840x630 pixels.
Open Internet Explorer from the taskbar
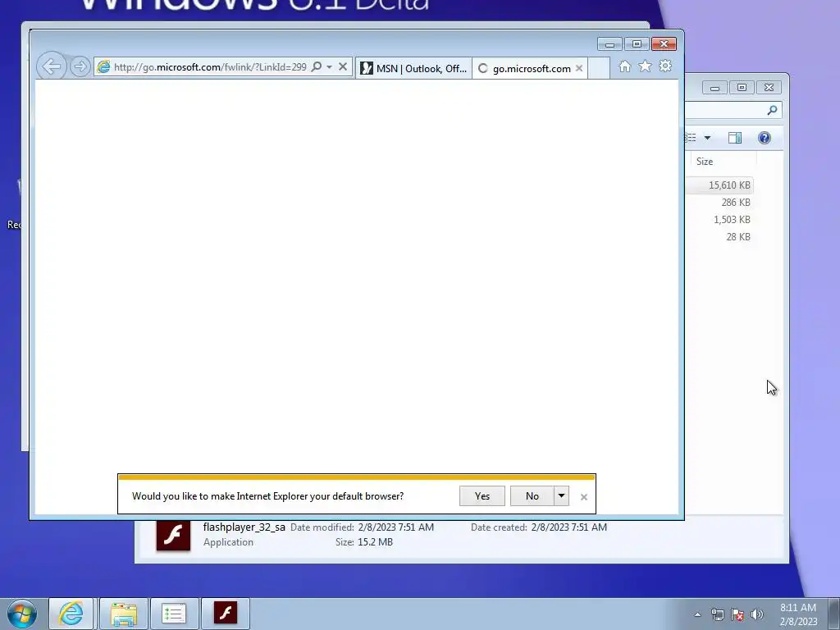(71, 614)
